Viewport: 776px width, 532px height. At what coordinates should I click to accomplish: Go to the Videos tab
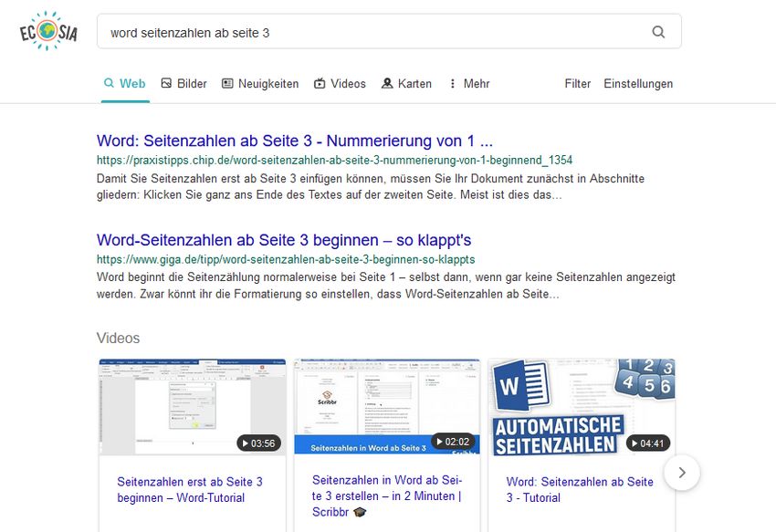coord(339,83)
